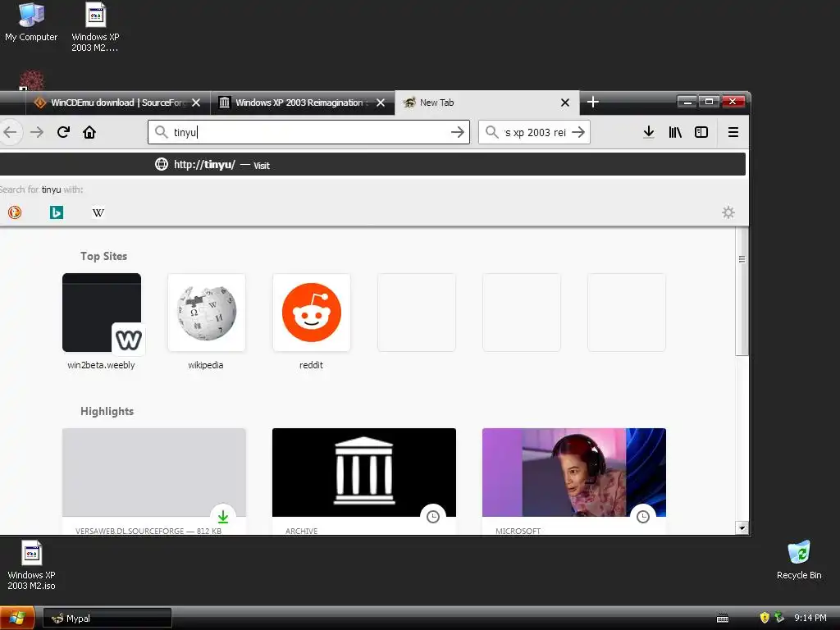Select Windows XP 2003 M2 icon at desktop top
This screenshot has height=630, width=840.
tap(95, 27)
